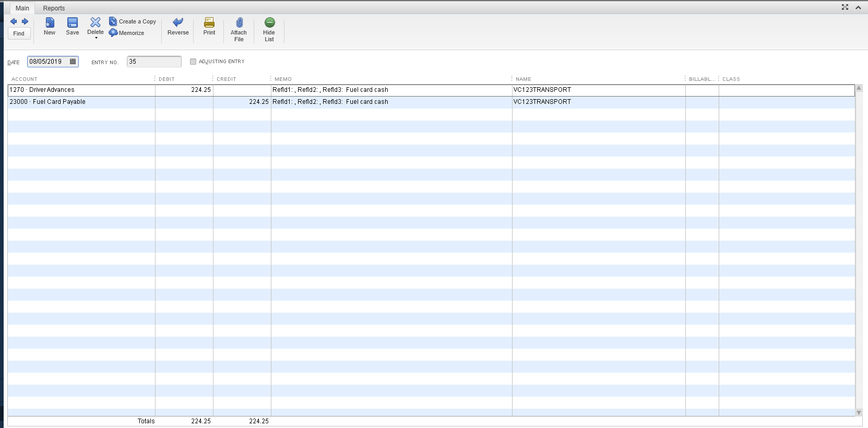Image resolution: width=868 pixels, height=428 pixels.
Task: Switch to the Reports tab
Action: click(54, 8)
